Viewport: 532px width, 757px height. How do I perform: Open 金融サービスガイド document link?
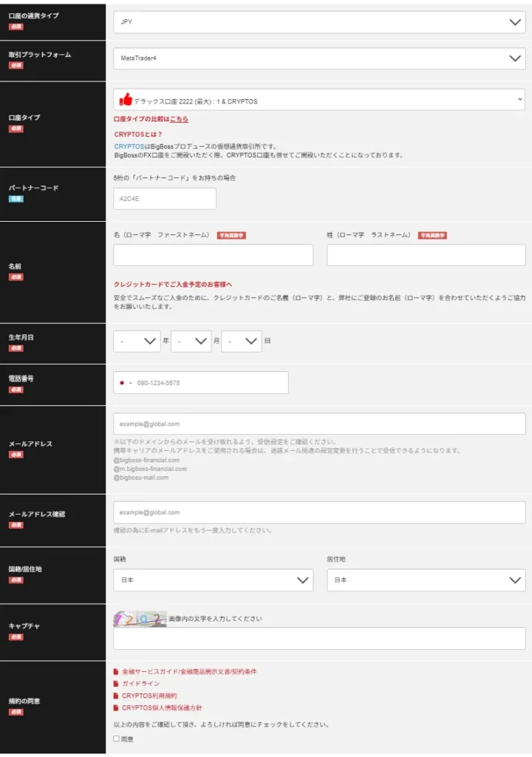coord(189,671)
